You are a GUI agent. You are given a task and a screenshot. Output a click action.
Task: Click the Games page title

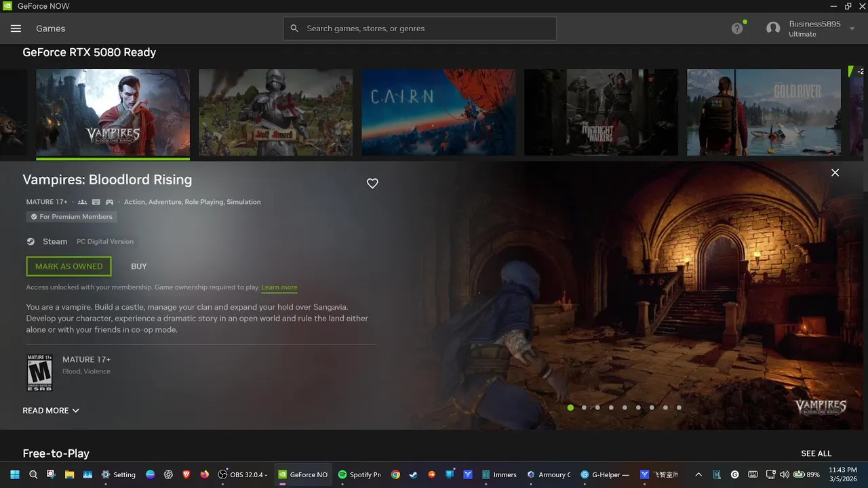pyautogui.click(x=51, y=28)
